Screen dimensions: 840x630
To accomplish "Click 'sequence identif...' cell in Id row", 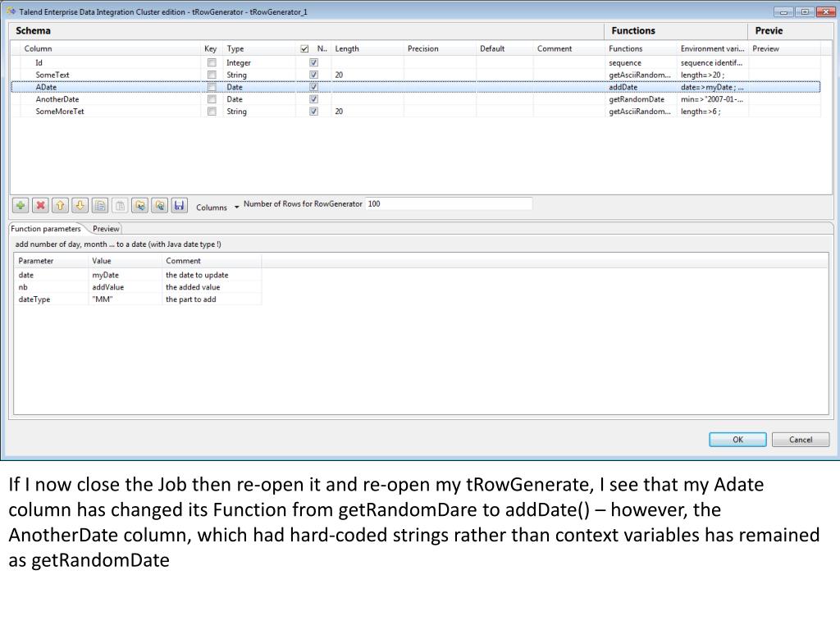I will (x=711, y=62).
